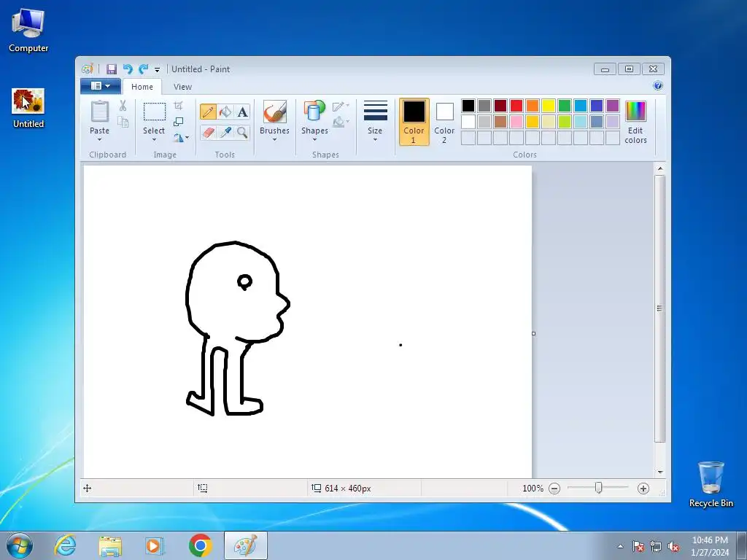Select the Pencil tool
This screenshot has height=560, width=747.
(208, 112)
